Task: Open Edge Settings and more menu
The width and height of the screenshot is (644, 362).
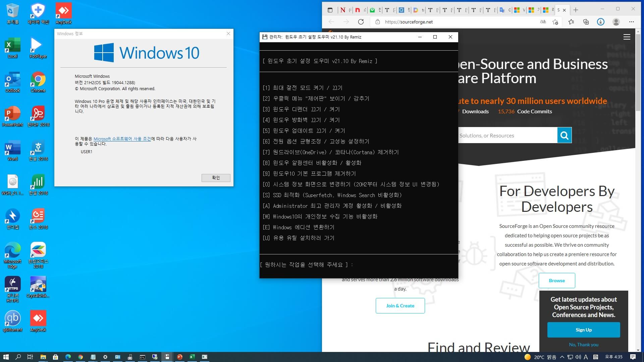Action: 632,22
